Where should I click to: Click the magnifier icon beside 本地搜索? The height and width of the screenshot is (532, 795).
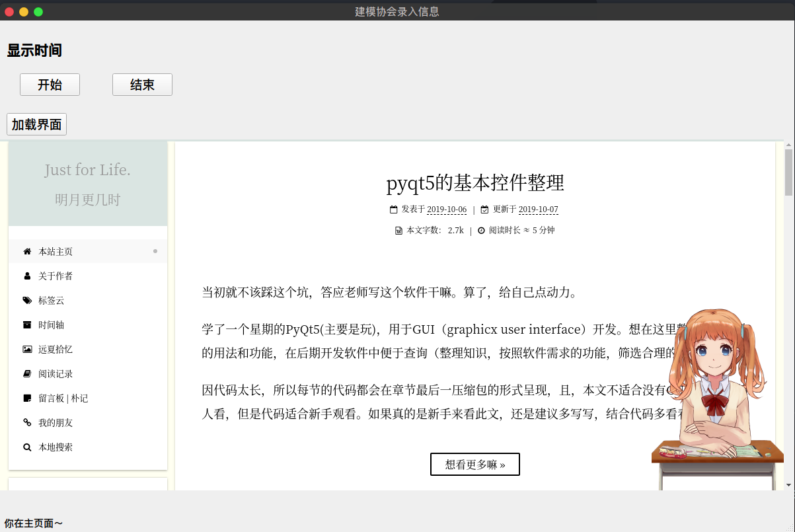27,447
